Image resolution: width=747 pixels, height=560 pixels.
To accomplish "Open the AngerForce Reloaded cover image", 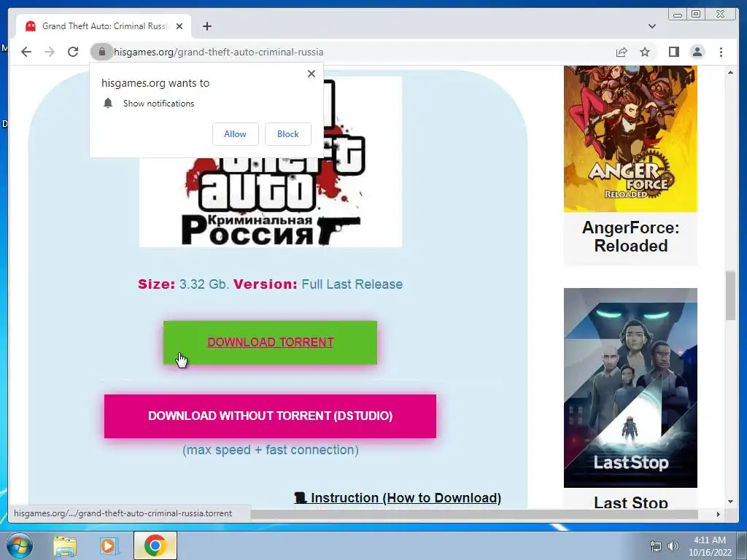I will pyautogui.click(x=630, y=139).
